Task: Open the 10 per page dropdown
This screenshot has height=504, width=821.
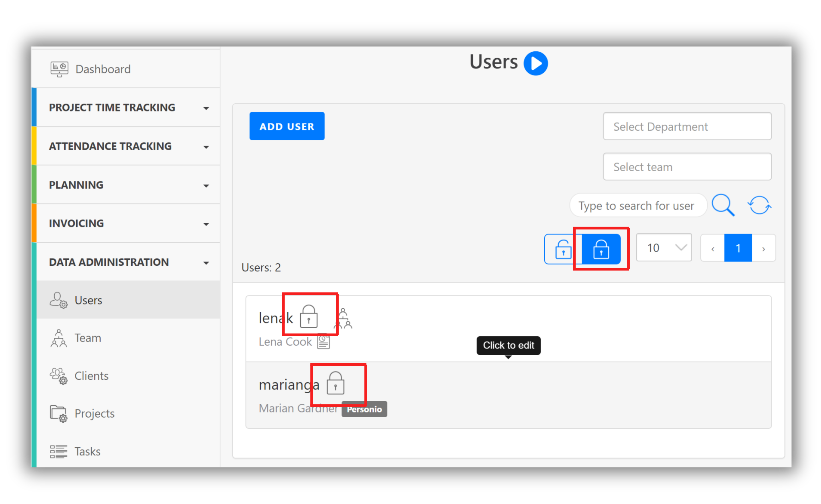Action: coord(664,248)
